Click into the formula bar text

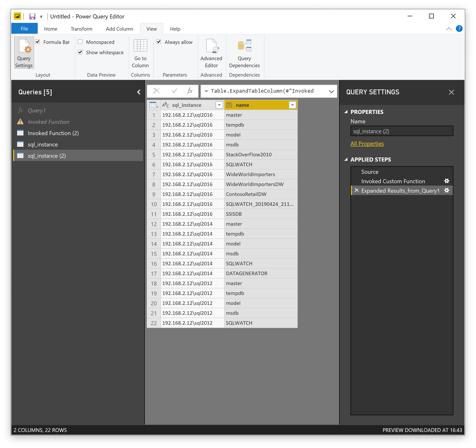coord(262,91)
